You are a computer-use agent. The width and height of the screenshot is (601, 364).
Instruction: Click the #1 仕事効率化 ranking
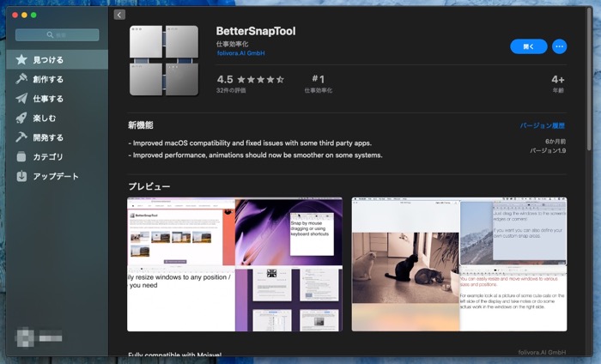(x=319, y=83)
